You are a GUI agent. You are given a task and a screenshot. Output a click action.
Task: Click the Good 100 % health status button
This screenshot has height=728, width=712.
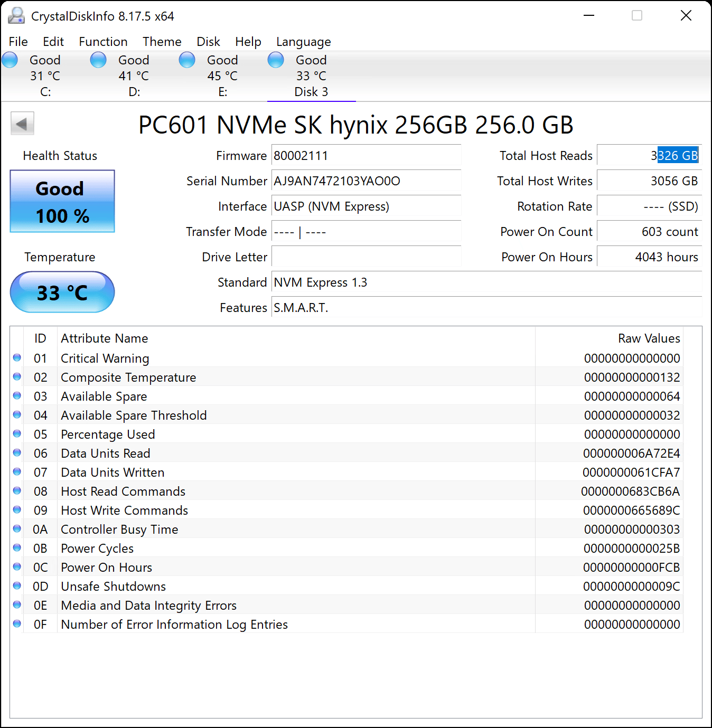[62, 201]
